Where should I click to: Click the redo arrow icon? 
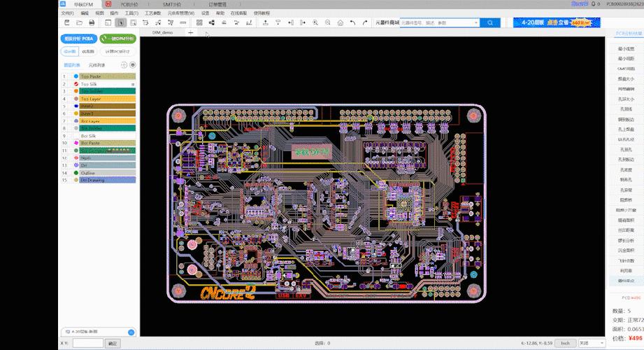point(365,23)
